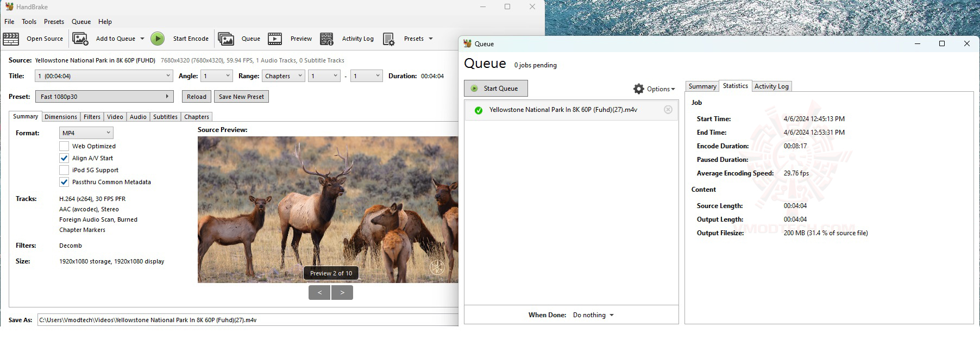Click the Start Queue button label
This screenshot has width=980, height=352.
point(501,89)
